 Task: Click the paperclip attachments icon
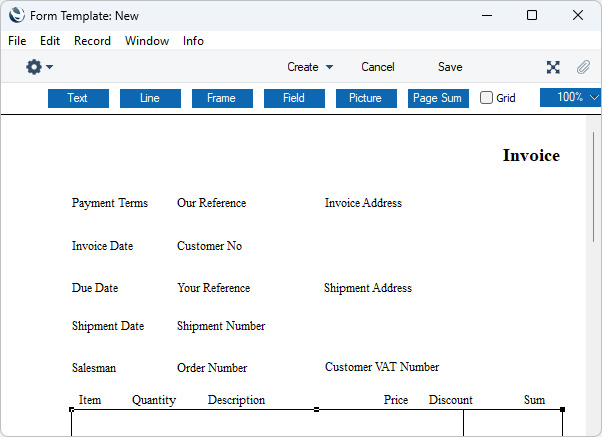click(x=583, y=67)
